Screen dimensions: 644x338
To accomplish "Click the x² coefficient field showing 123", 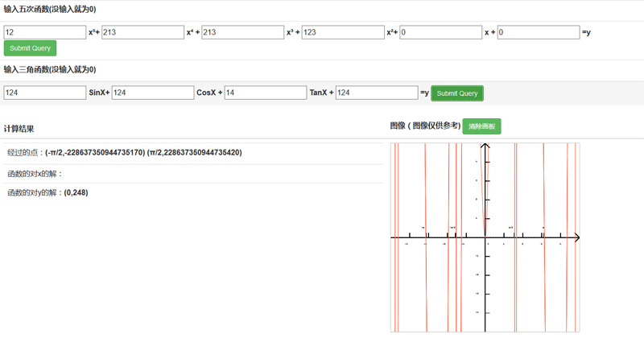I will 342,32.
